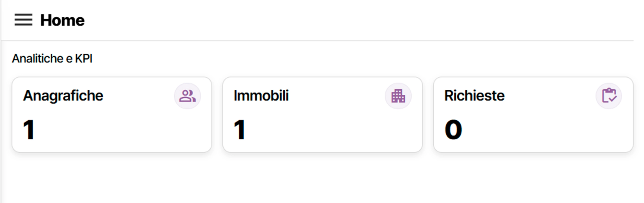The width and height of the screenshot is (644, 203).
Task: Click the Immobili card title text
Action: click(261, 96)
